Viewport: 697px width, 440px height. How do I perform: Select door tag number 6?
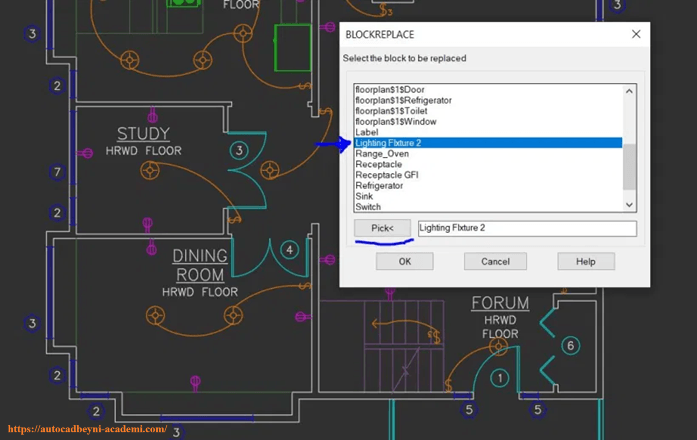(571, 345)
